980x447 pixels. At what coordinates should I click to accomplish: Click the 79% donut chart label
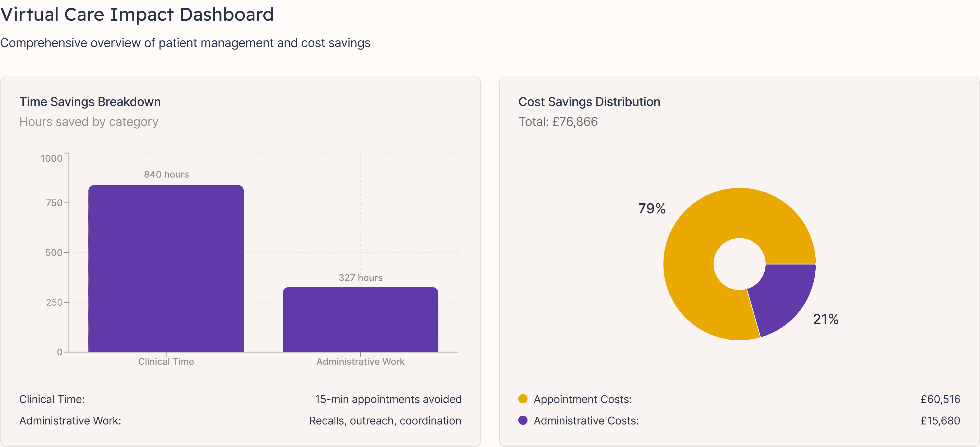652,208
